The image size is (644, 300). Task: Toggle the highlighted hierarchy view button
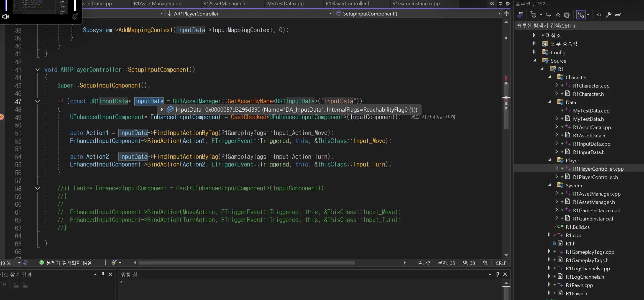581,15
